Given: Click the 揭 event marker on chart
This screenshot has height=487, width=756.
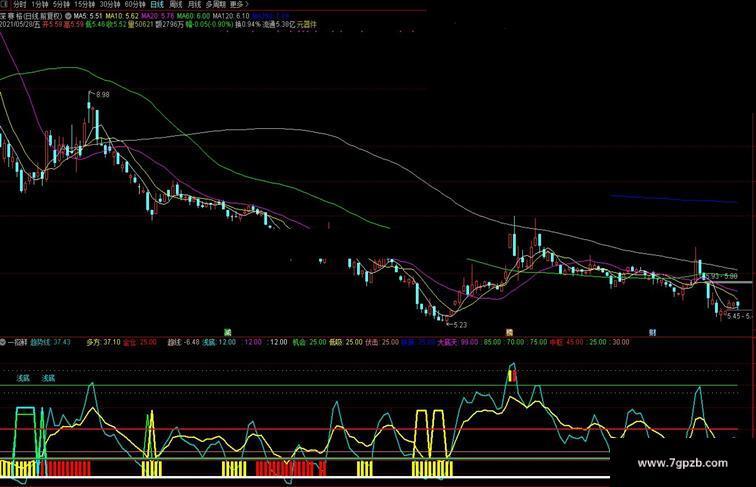Looking at the screenshot, I should click(x=509, y=332).
